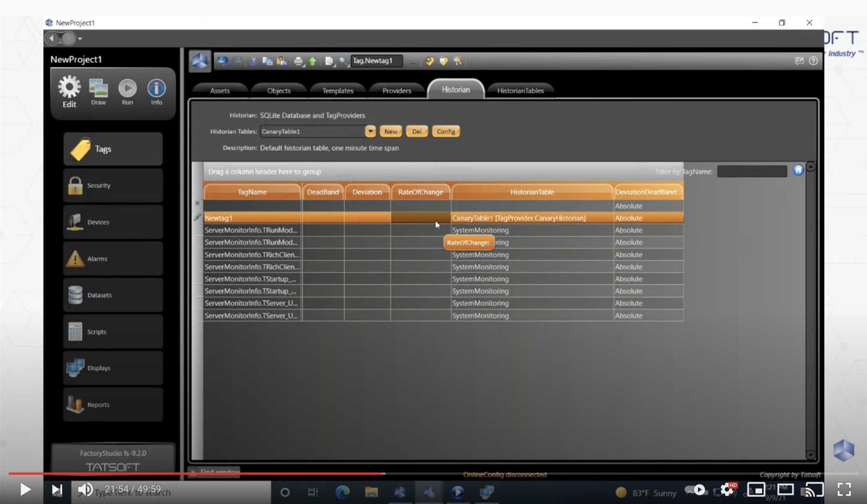Switch to the Templates tab
Screen dimensions: 867x504
tap(338, 91)
